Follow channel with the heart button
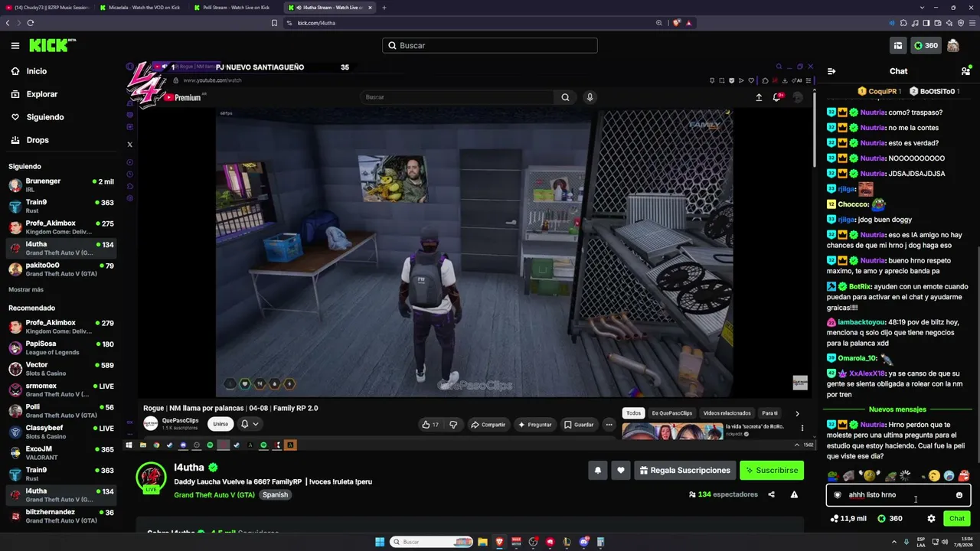The image size is (980, 551). (x=621, y=471)
